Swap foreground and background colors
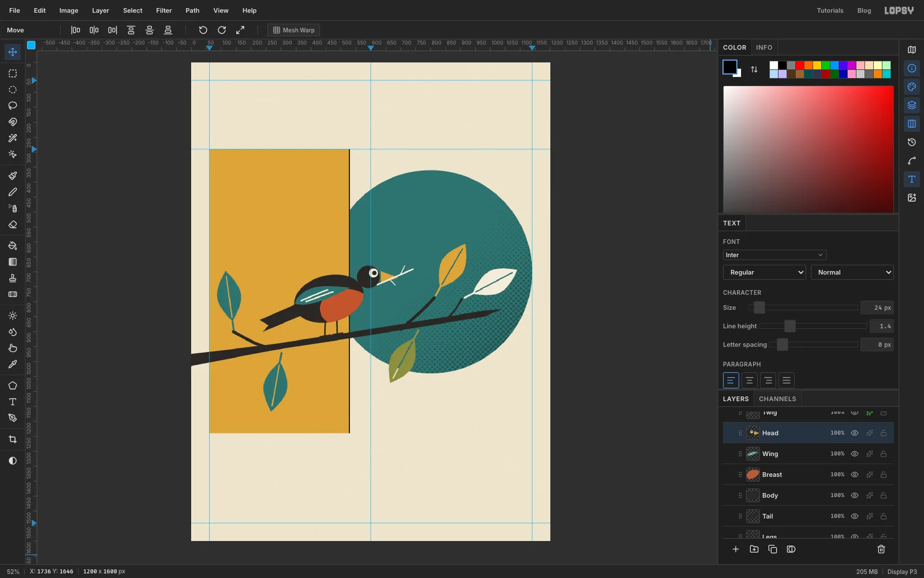924x578 pixels. [x=754, y=69]
